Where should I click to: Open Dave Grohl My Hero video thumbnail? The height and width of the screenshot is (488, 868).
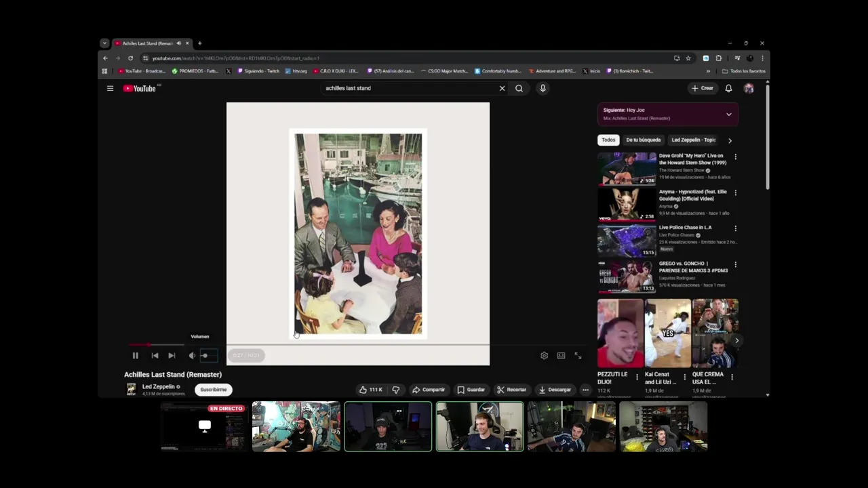[627, 168]
